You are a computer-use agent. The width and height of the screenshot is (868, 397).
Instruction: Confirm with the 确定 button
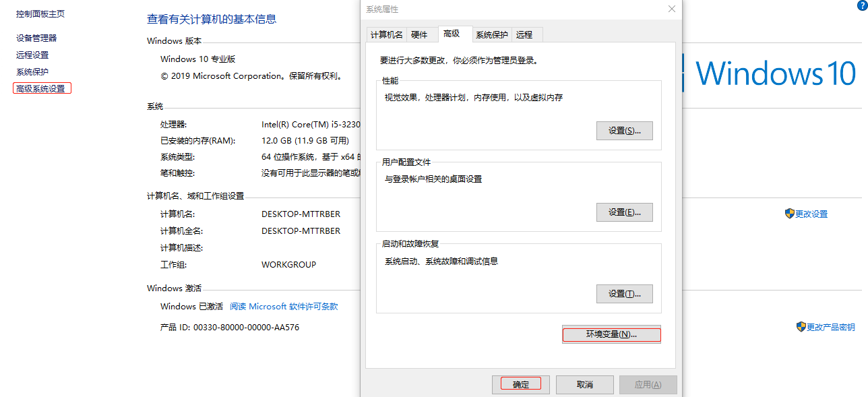522,385
